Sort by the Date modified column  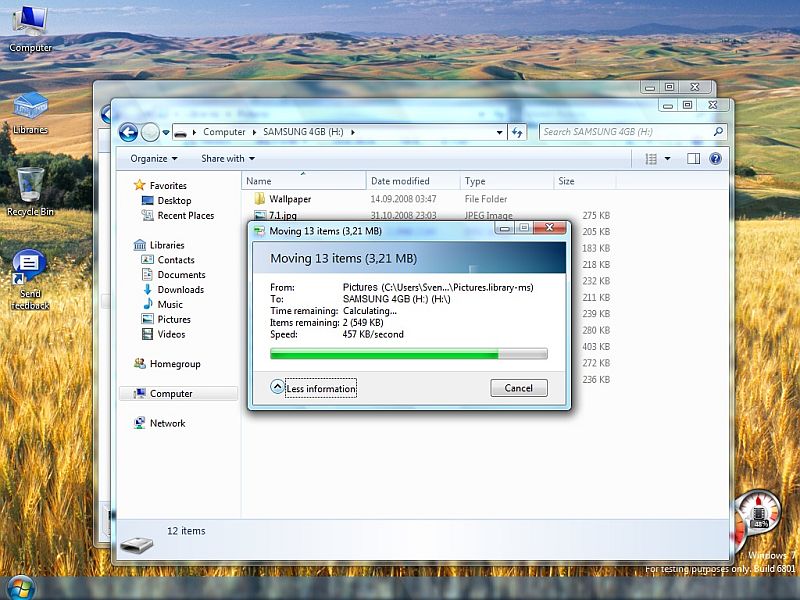point(413,181)
